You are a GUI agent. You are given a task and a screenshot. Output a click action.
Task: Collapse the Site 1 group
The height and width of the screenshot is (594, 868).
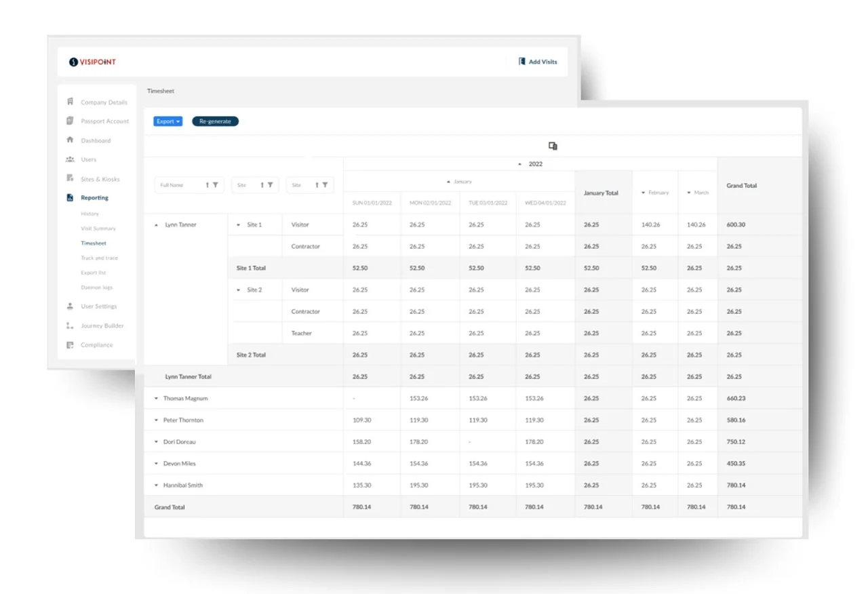(238, 224)
